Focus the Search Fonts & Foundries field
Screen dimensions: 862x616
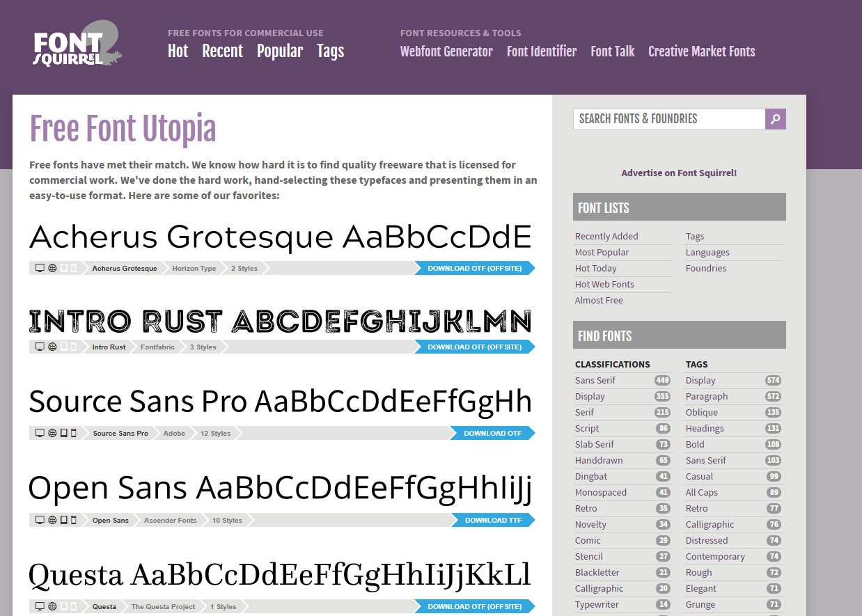[668, 119]
